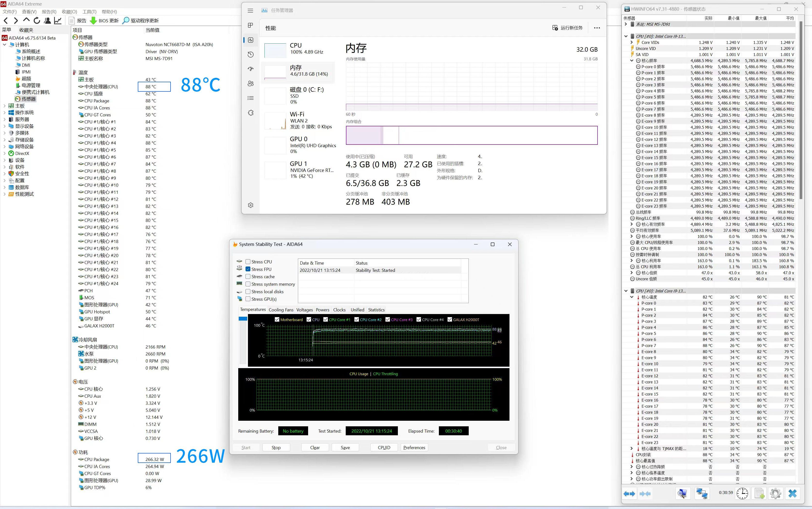Expand Core VIDs sensor group in HWiNFO
Screen dimensions: 812x509
pyautogui.click(x=632, y=42)
